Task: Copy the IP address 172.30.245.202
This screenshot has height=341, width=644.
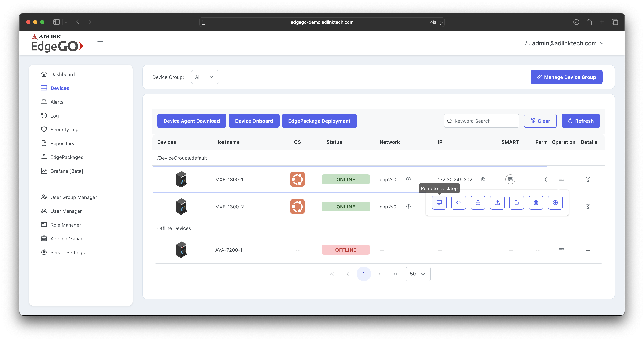Action: pyautogui.click(x=483, y=179)
